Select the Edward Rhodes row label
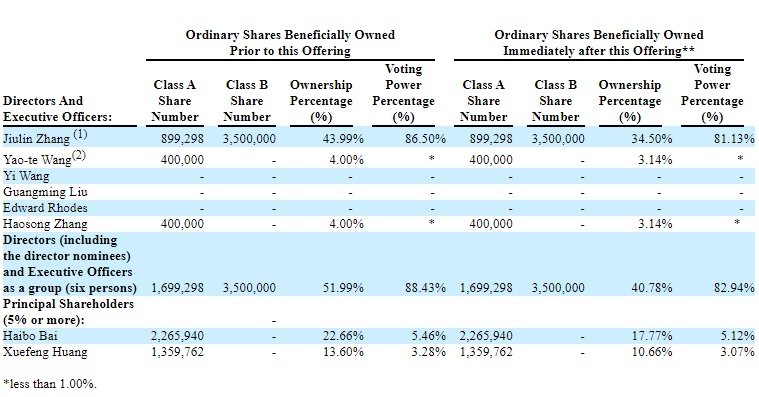 [x=45, y=208]
